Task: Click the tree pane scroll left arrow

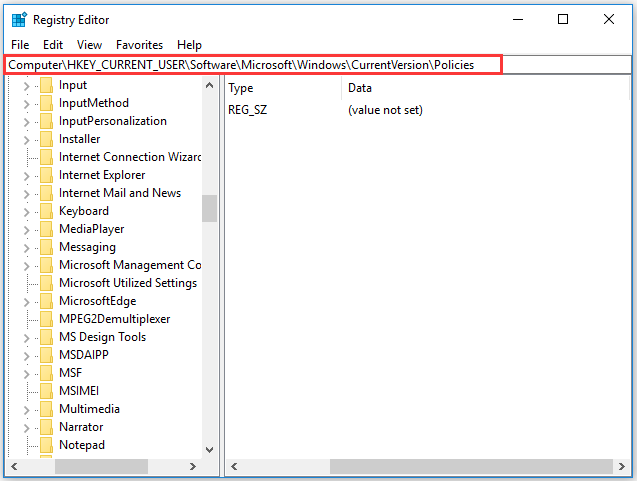Action: pos(14,466)
